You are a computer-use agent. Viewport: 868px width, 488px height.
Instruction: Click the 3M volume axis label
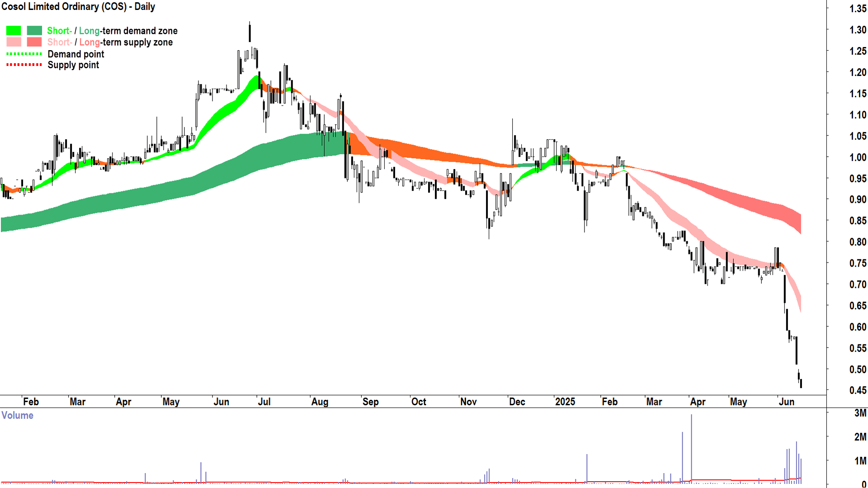[860, 413]
